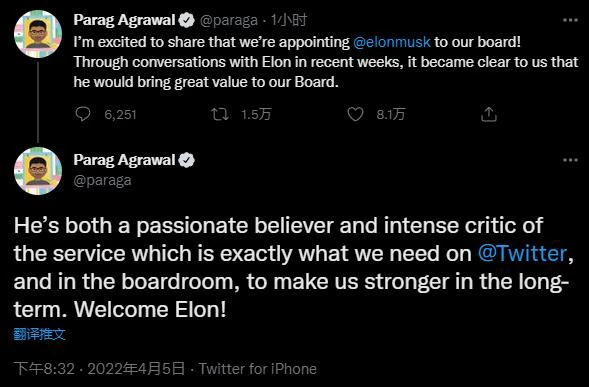Open the three-dot menu on first tweet
The image size is (589, 387).
(570, 20)
